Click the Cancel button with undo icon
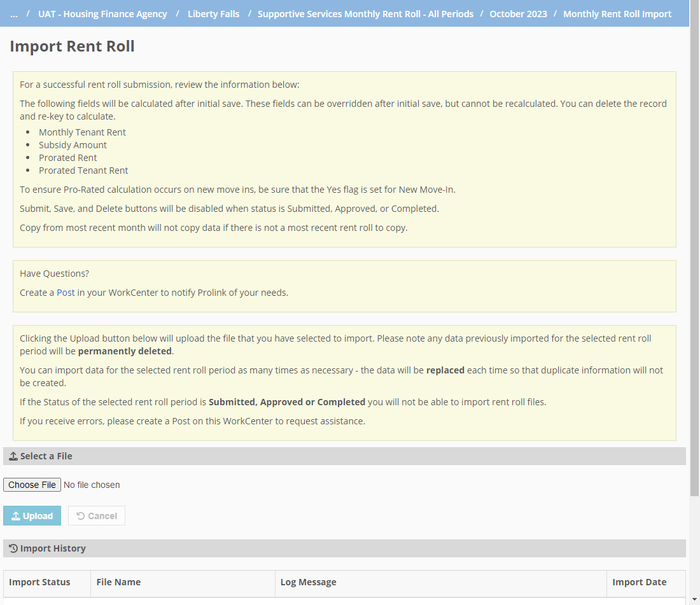This screenshot has width=700, height=605. pyautogui.click(x=97, y=516)
